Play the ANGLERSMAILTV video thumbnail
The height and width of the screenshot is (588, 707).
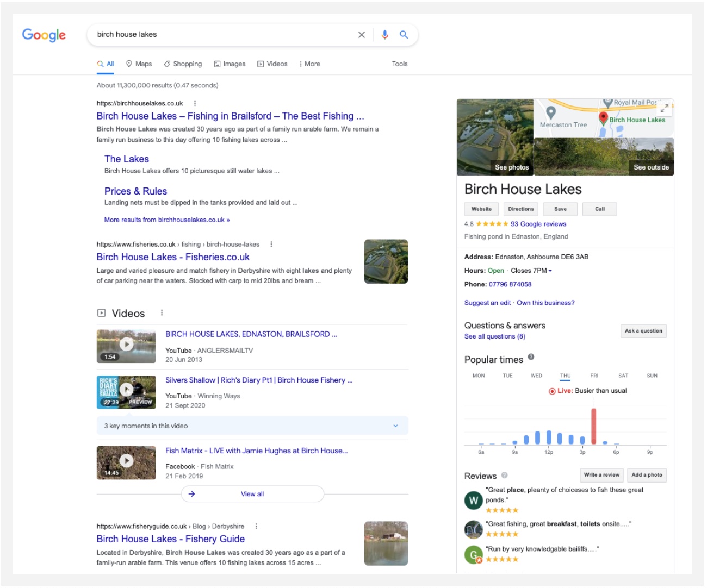(x=126, y=345)
